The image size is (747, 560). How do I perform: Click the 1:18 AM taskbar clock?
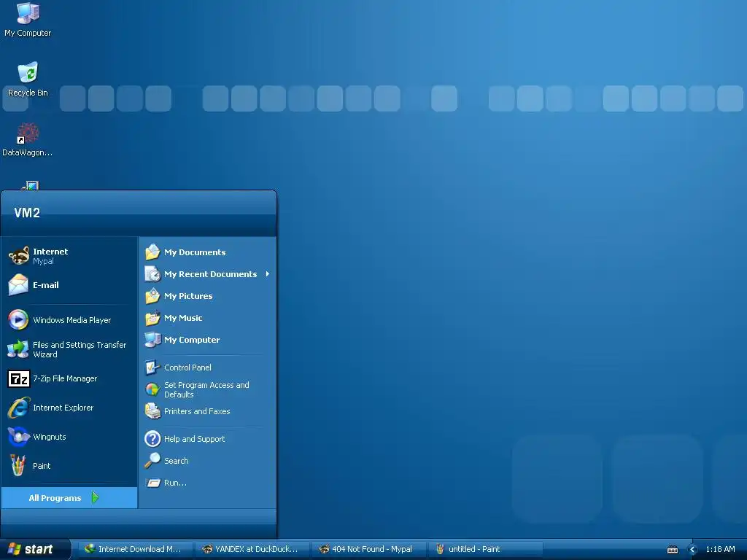(x=720, y=549)
